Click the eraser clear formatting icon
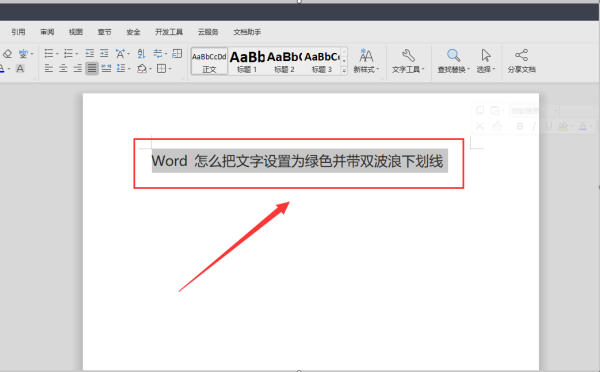Viewport: 600px width, 372px height. pyautogui.click(x=7, y=54)
